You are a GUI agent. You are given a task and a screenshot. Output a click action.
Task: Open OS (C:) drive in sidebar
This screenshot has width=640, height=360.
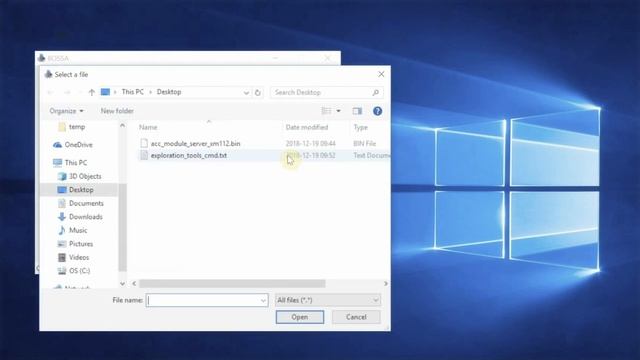coord(79,271)
